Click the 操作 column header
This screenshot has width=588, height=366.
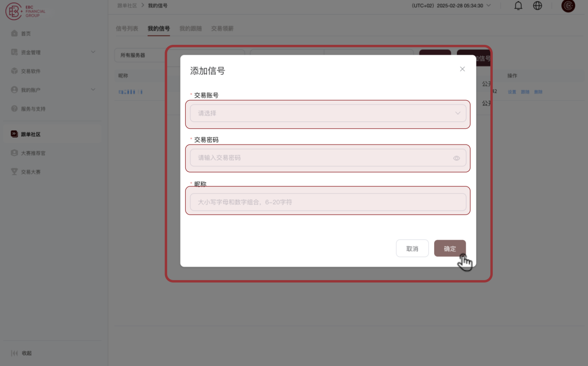click(x=512, y=76)
